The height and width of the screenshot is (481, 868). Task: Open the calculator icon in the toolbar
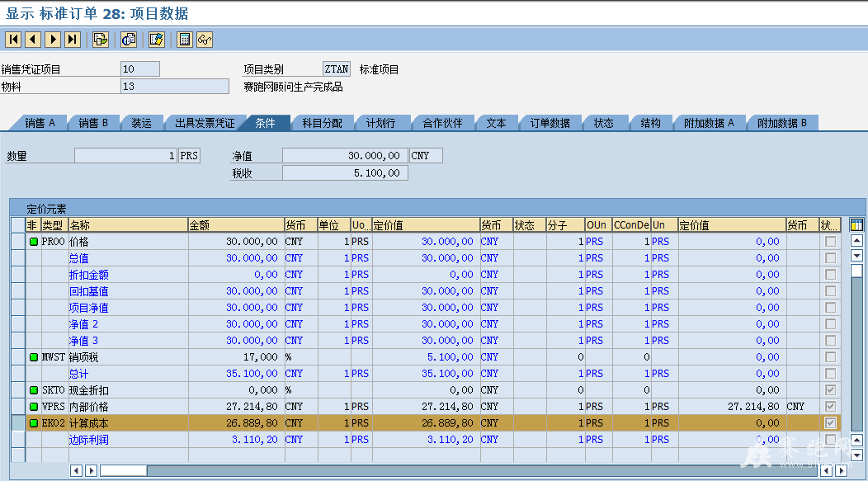point(185,40)
